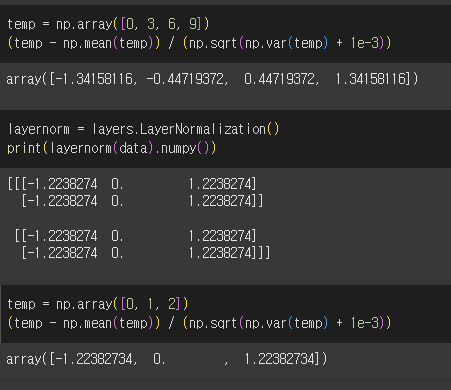Click the output value -1.22382734
Image resolution: width=451 pixels, height=390 pixels.
[93, 359]
